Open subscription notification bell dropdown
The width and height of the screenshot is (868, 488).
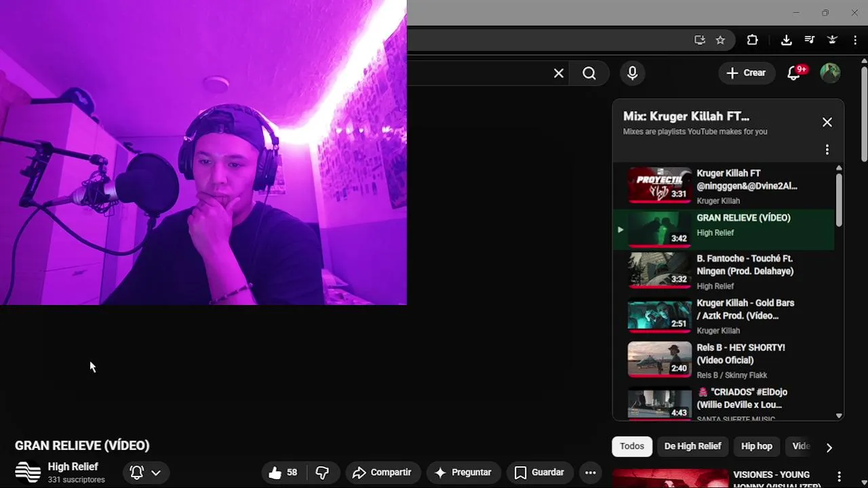[x=146, y=472]
